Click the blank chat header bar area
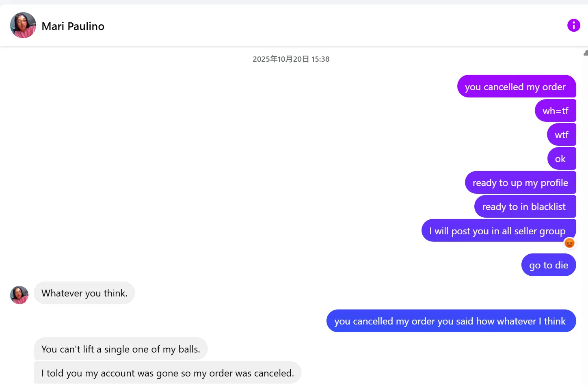This screenshot has width=588, height=385. [x=325, y=26]
